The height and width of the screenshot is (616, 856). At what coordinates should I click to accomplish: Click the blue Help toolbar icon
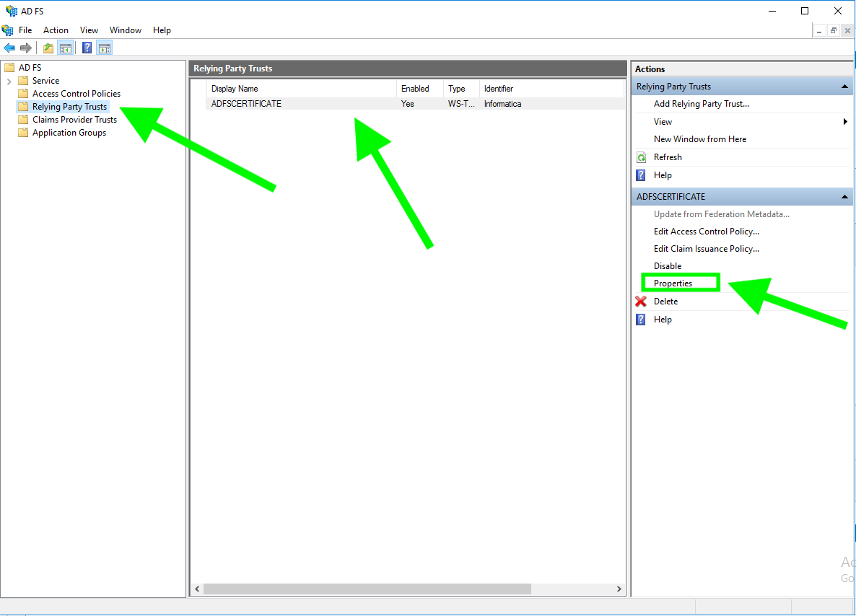tap(87, 48)
